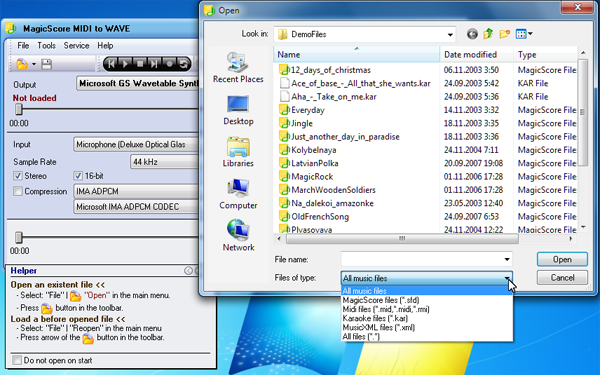Choose Midi files filter option
Image resolution: width=600 pixels, height=375 pixels.
427,309
